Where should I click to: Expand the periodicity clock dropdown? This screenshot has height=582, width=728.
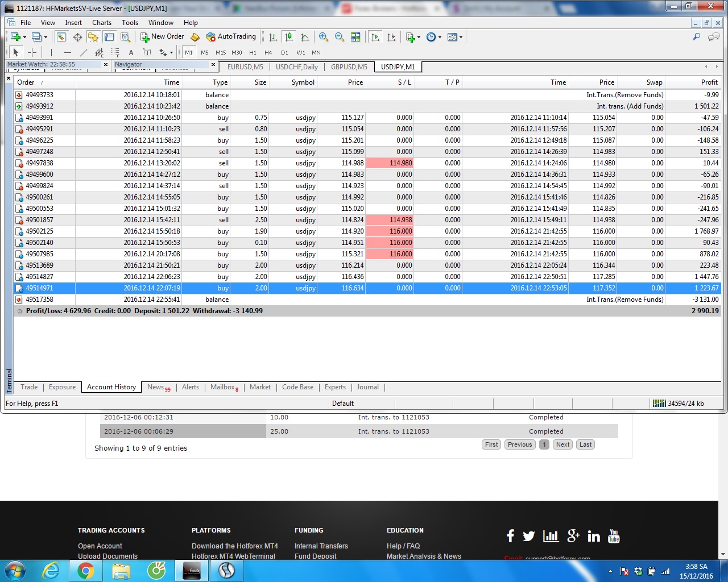click(440, 37)
